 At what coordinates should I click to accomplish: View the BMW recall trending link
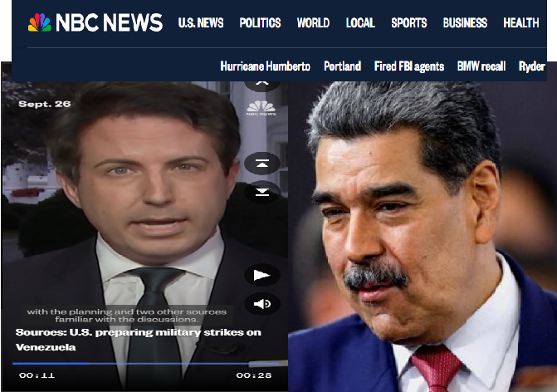coord(481,66)
